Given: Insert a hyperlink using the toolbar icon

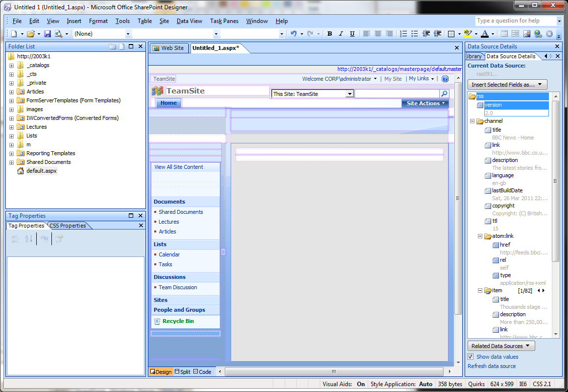Looking at the screenshot, I should (538, 33).
